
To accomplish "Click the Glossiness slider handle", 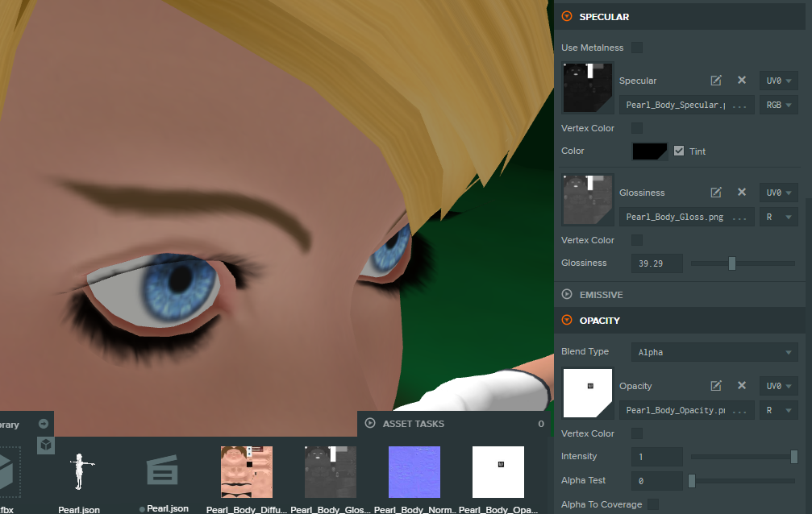I will tap(731, 263).
